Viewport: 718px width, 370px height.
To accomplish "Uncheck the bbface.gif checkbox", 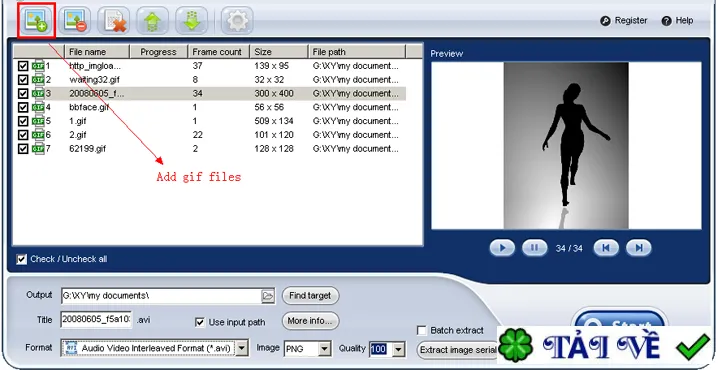I will point(23,107).
